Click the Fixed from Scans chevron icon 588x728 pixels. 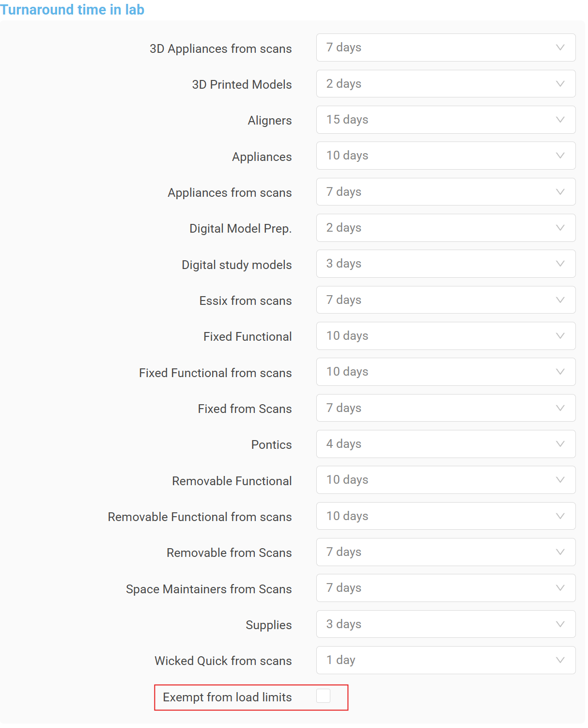(x=560, y=408)
